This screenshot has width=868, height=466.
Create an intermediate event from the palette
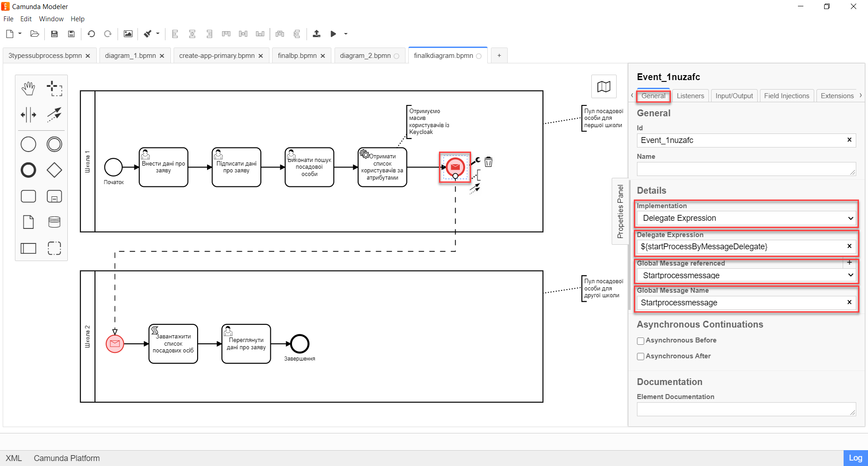point(54,144)
